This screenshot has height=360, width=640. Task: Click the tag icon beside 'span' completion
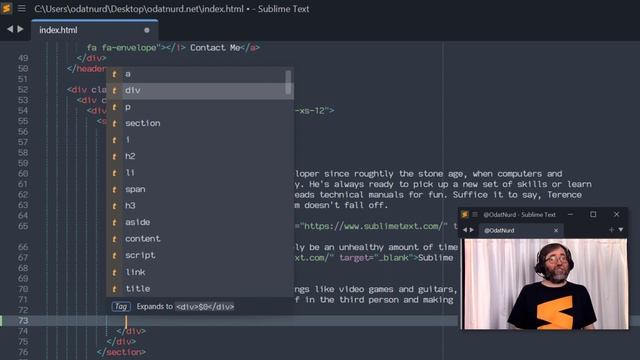[x=115, y=189]
